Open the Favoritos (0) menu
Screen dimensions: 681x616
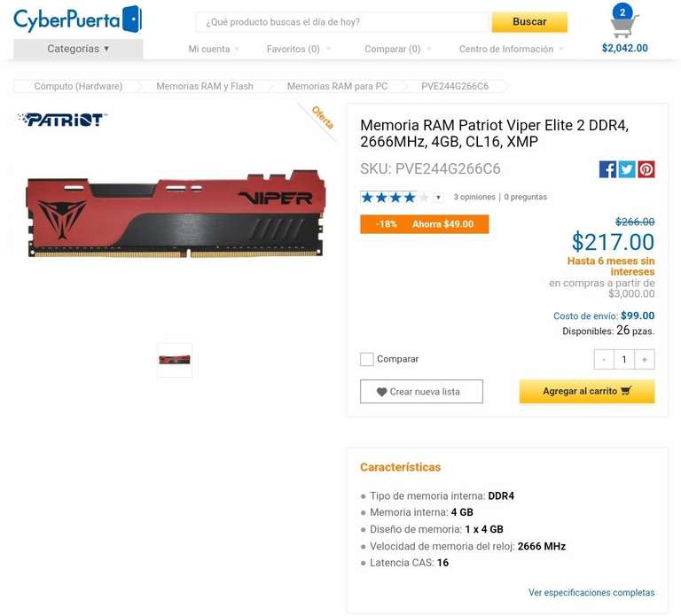click(298, 49)
